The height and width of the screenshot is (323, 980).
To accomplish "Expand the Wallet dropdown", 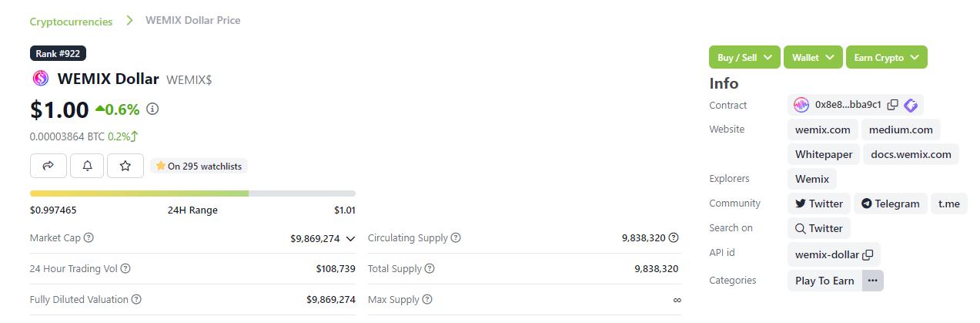I will coord(813,57).
